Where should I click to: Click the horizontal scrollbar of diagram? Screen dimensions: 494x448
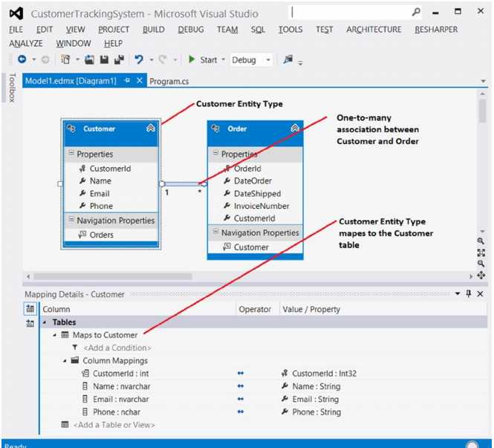[112, 276]
